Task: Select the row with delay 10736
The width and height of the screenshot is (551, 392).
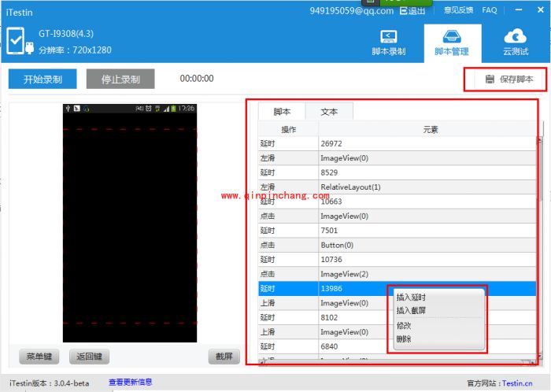Action: click(397, 260)
